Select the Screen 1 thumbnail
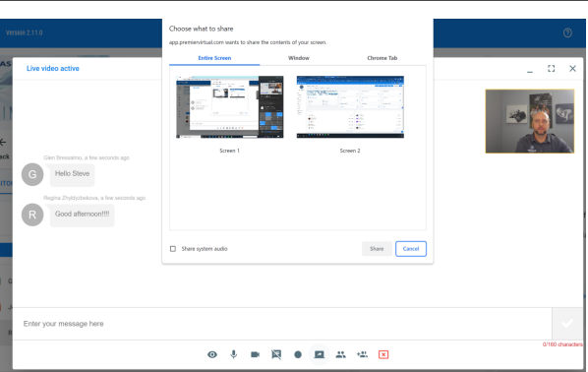This screenshot has height=372, width=588. 230,107
